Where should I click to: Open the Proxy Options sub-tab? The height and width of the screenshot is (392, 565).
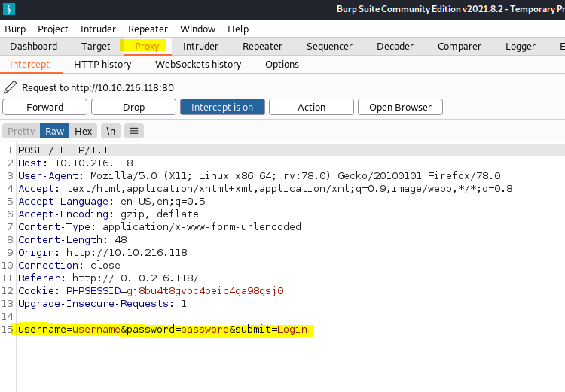click(x=282, y=64)
